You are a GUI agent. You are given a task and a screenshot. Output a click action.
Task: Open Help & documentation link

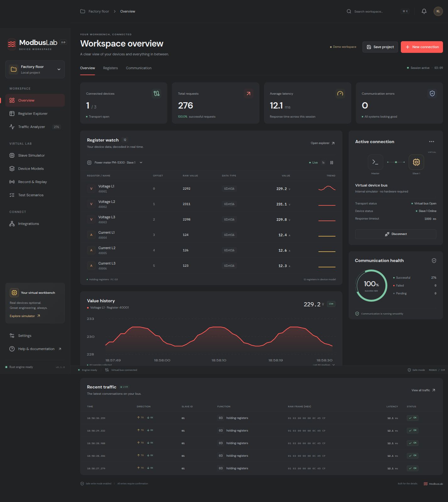point(35,349)
